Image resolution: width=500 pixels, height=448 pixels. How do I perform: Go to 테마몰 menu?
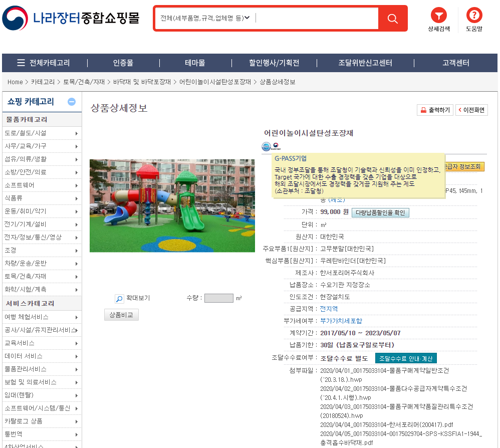tap(195, 63)
